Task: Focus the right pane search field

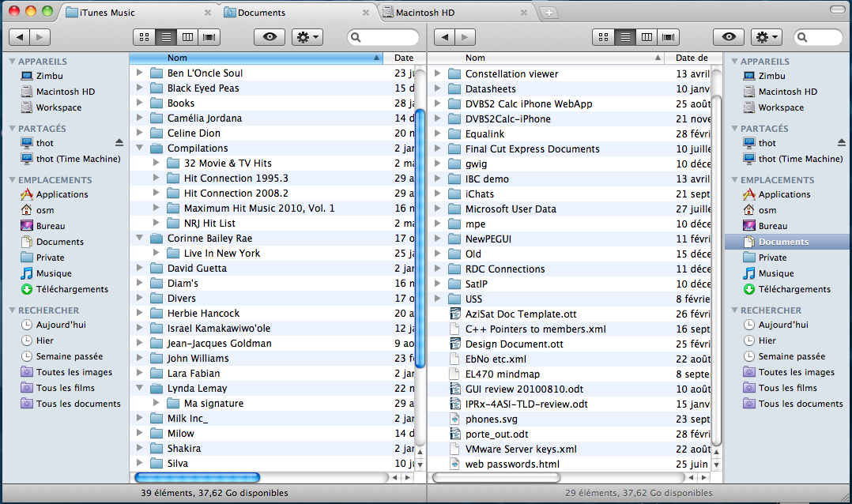Action: click(818, 37)
